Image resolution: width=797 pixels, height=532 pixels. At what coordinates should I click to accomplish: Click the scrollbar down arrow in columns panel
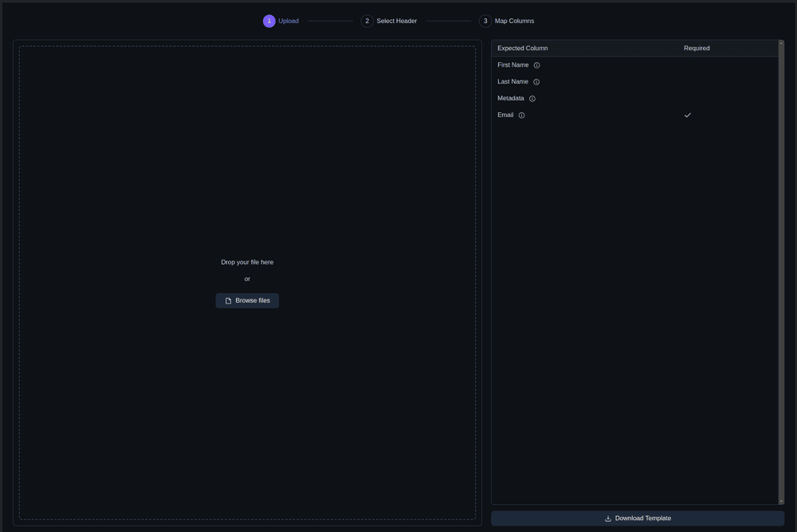tap(781, 501)
